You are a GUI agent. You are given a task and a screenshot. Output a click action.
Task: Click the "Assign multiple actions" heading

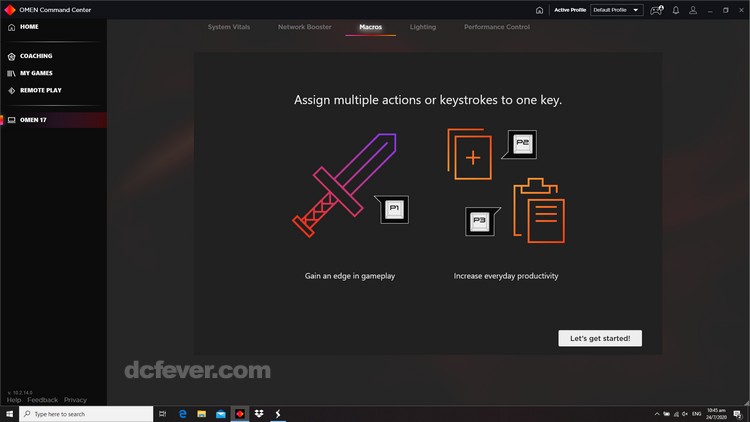point(428,100)
